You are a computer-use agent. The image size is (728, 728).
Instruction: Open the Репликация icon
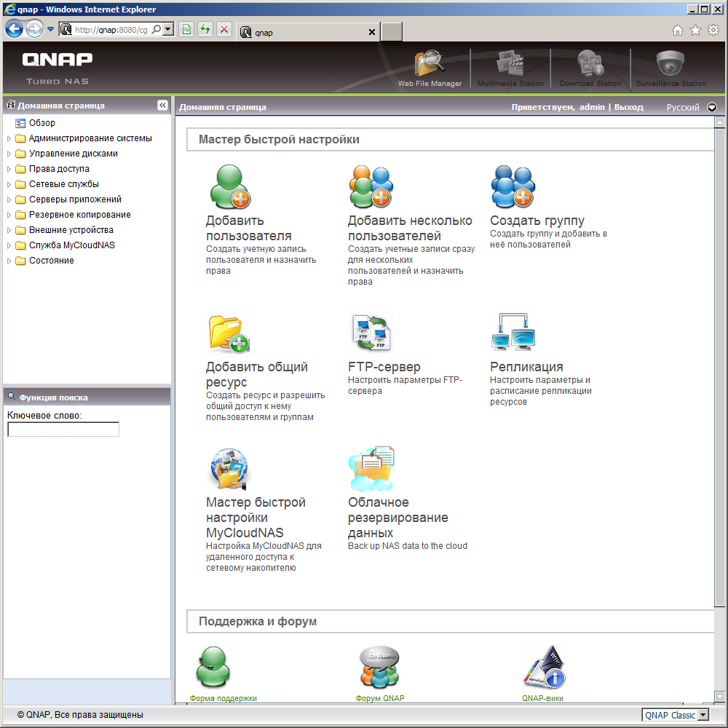(x=513, y=331)
